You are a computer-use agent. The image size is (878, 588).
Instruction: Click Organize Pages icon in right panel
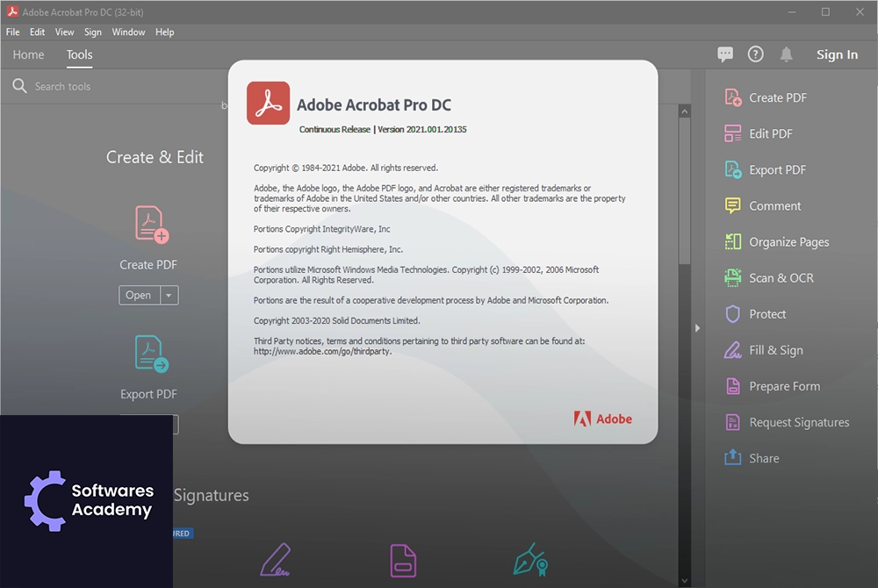point(733,241)
